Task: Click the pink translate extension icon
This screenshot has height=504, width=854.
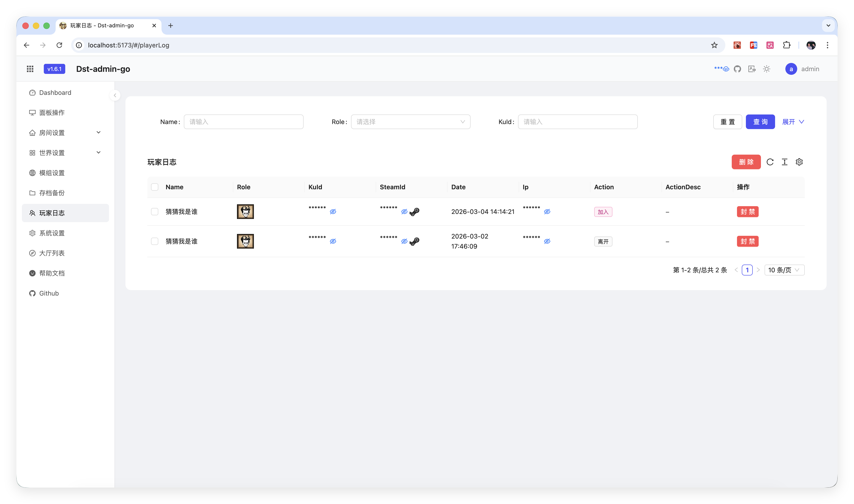Action: [x=770, y=45]
